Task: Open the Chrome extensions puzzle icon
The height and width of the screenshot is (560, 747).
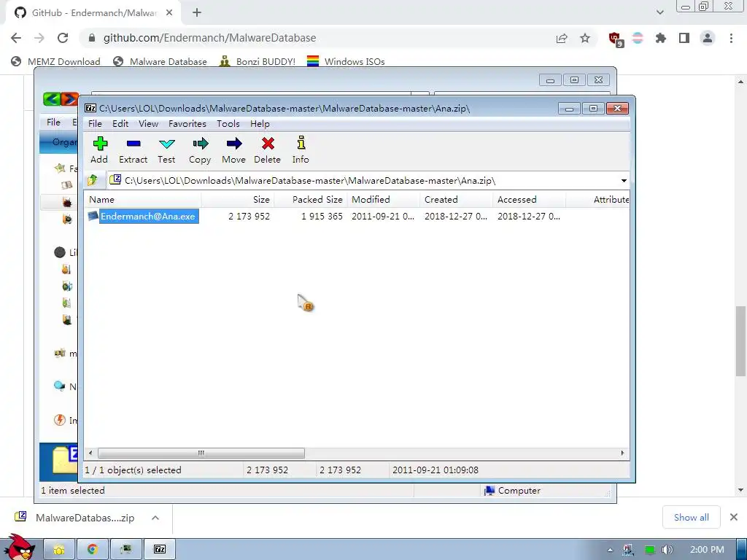Action: point(660,38)
